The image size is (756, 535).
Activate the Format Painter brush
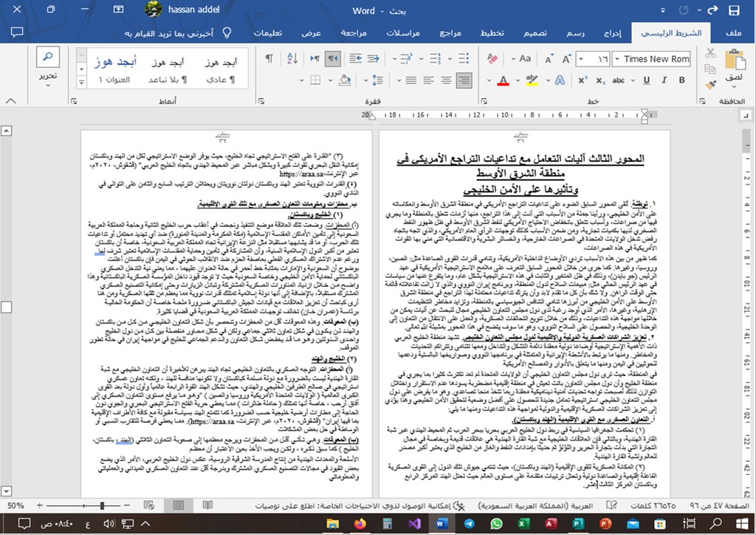pyautogui.click(x=710, y=85)
